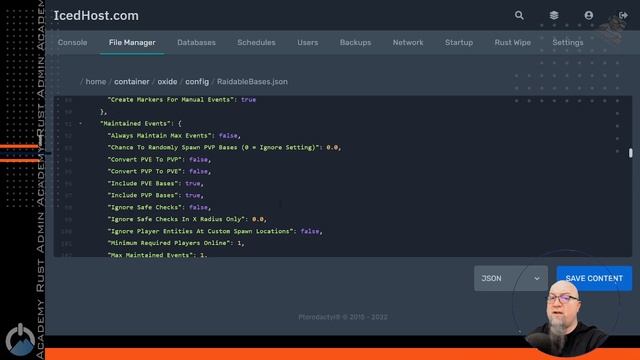The height and width of the screenshot is (360, 640).
Task: Open the account profile icon
Action: [589, 16]
